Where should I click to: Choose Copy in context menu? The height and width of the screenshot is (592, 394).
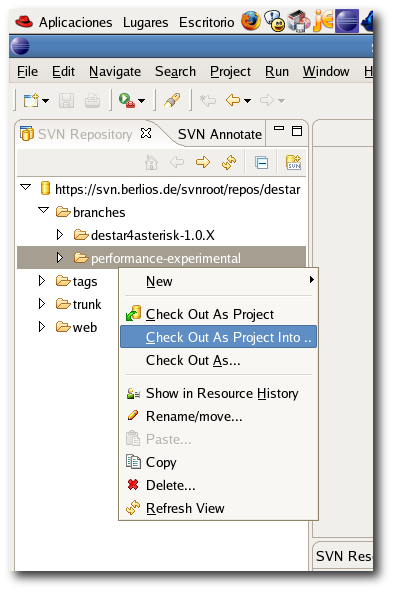point(219,462)
